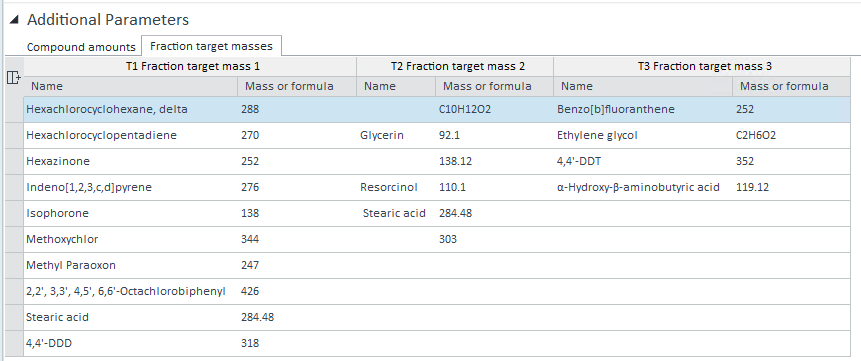Click the row selector for Methoxychlor row
861x361 pixels.
[14, 239]
